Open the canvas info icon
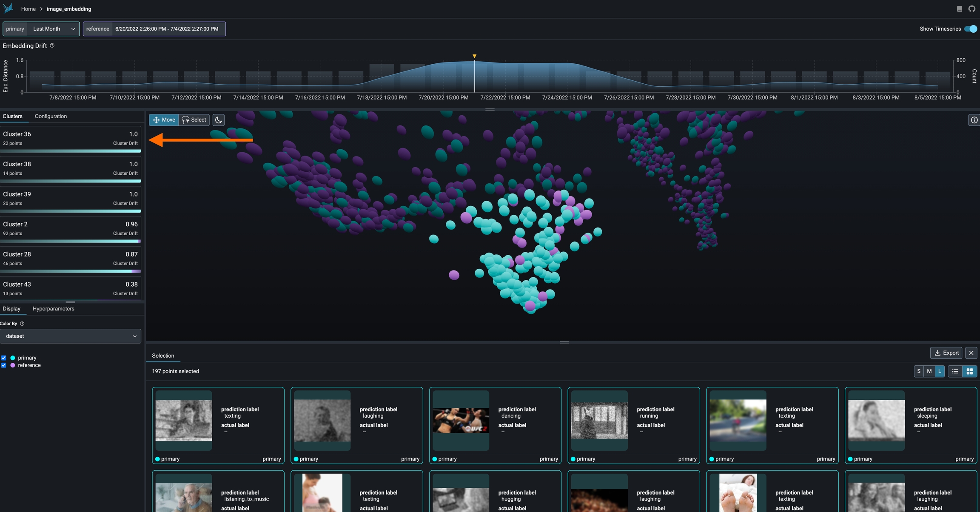Image resolution: width=980 pixels, height=512 pixels. pyautogui.click(x=974, y=120)
